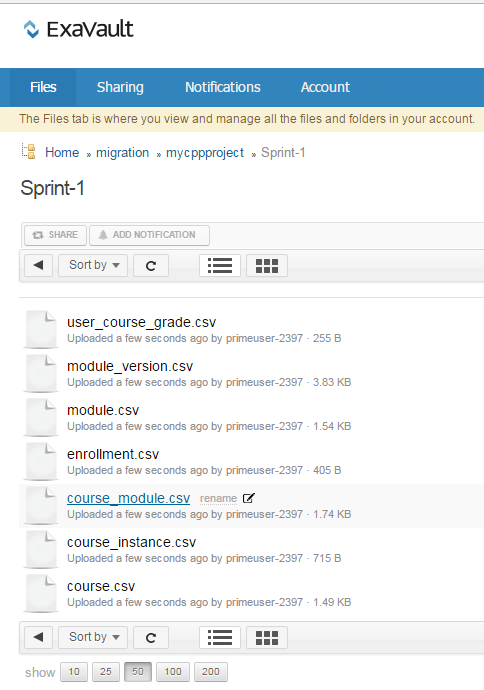
Task: Open enrollment.csv
Action: 113,455
